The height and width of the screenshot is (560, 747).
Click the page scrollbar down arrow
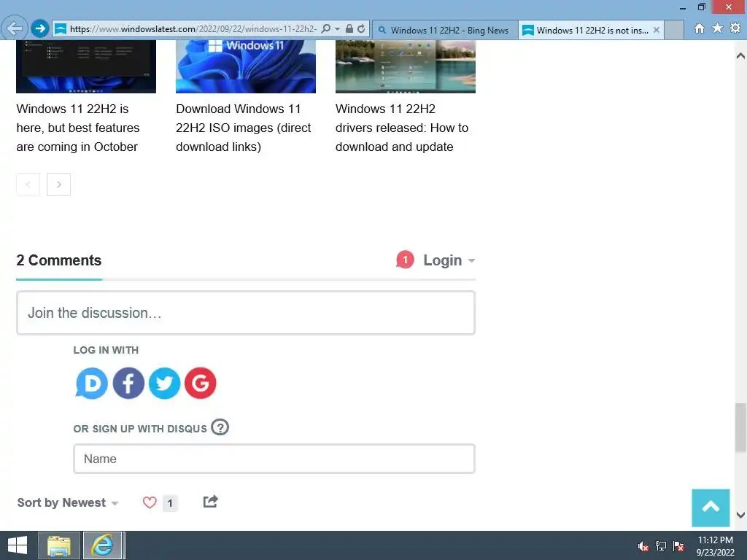(x=740, y=516)
